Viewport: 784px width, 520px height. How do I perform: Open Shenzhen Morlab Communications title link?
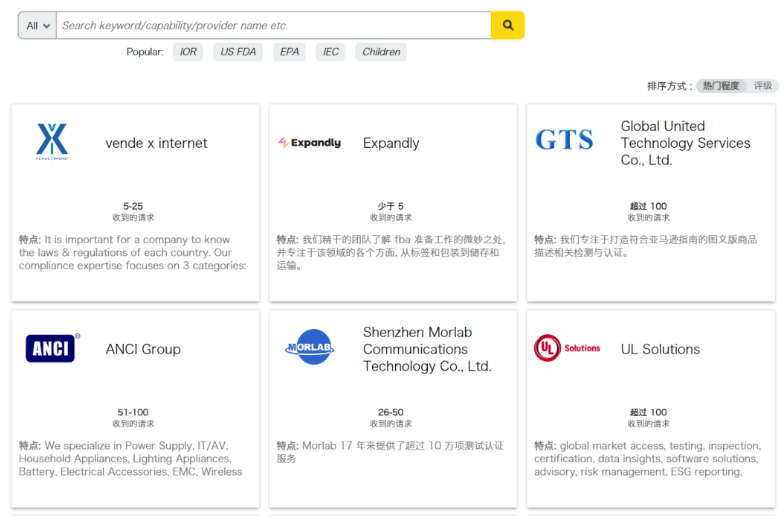click(x=427, y=349)
